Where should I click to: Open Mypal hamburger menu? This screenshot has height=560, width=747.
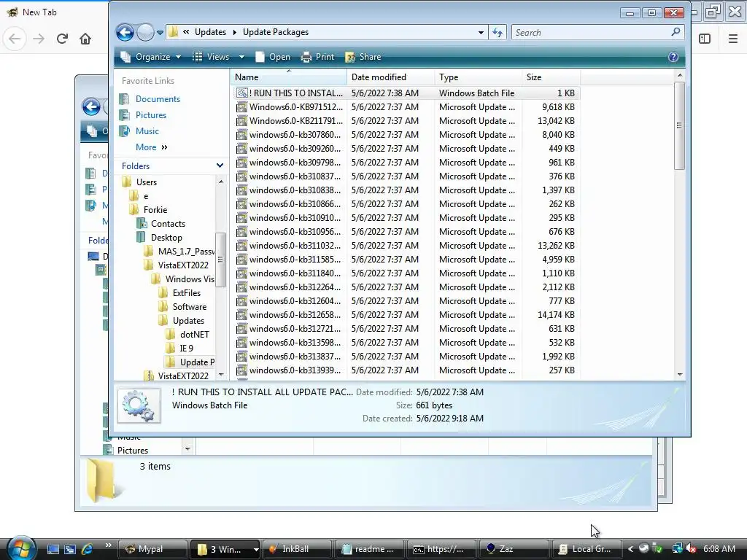tap(733, 39)
